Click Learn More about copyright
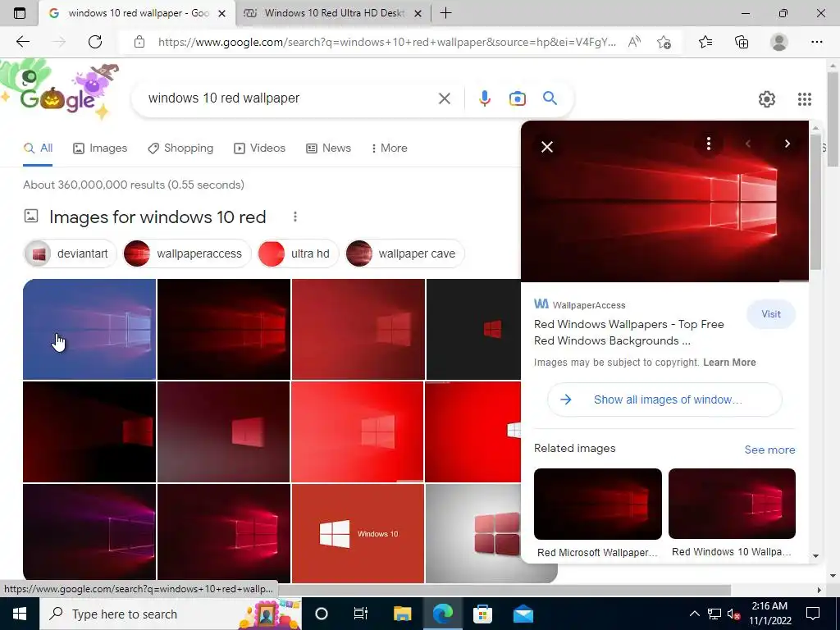 [x=729, y=363]
